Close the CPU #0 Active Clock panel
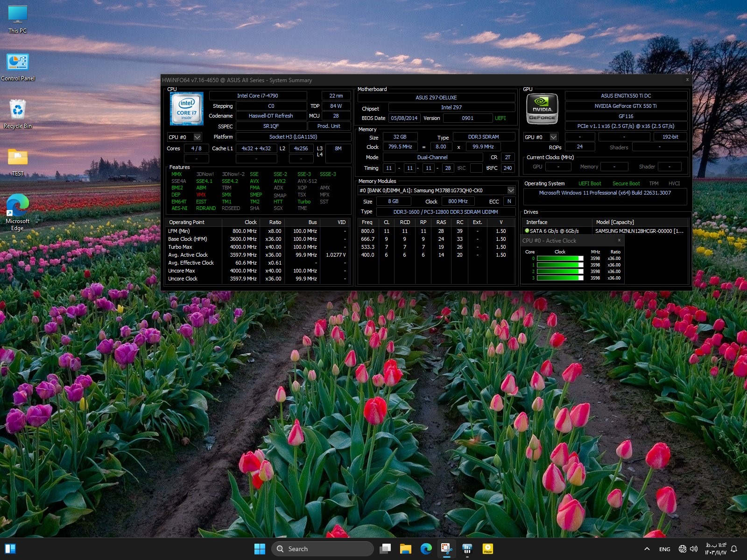 [619, 240]
